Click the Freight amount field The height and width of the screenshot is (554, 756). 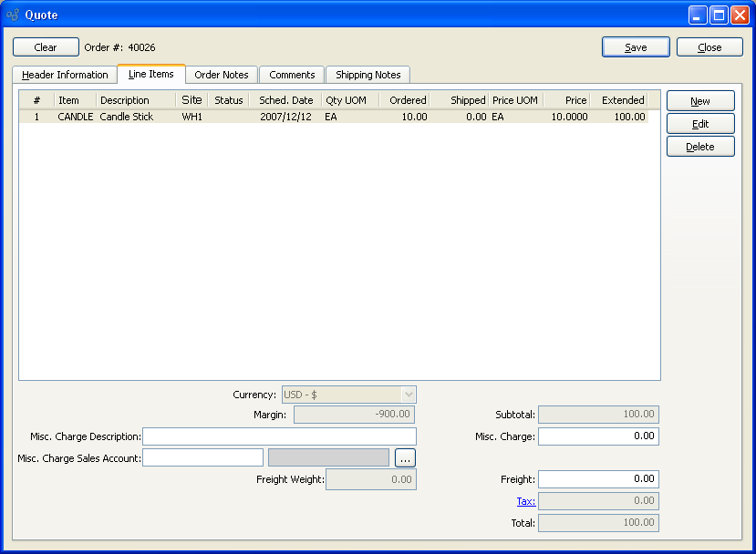tap(598, 479)
